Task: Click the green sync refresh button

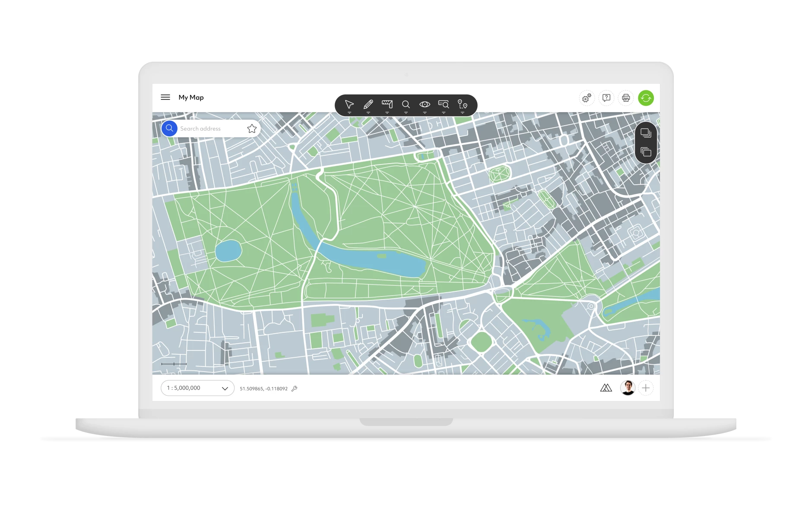Action: (646, 98)
